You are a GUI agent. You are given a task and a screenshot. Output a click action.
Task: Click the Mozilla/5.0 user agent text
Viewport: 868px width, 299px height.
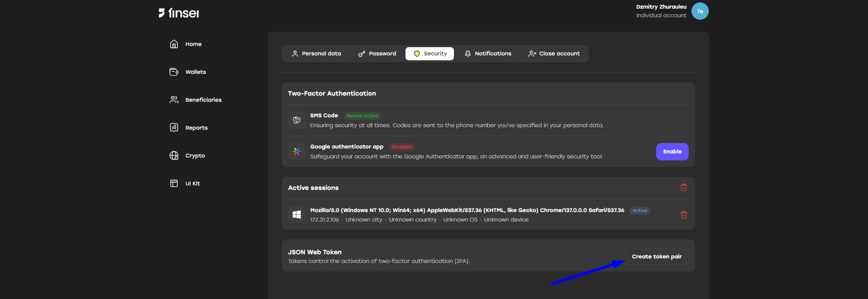tap(467, 210)
